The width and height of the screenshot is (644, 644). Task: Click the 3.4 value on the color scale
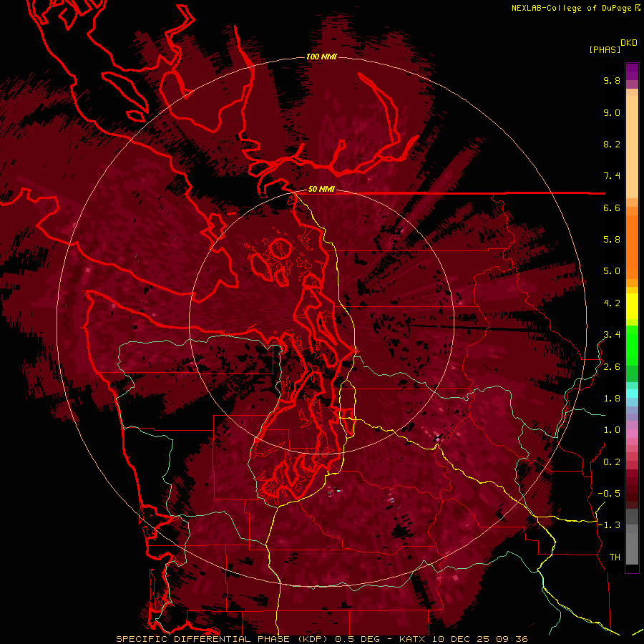[612, 335]
